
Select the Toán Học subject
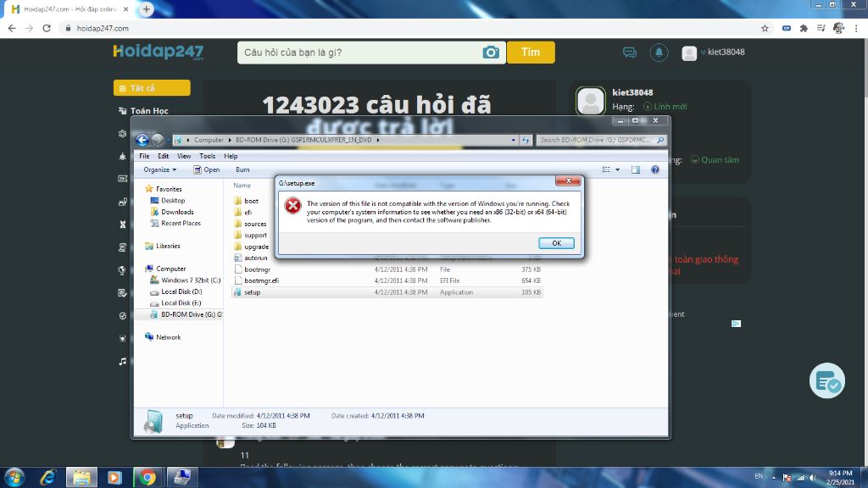coord(143,111)
